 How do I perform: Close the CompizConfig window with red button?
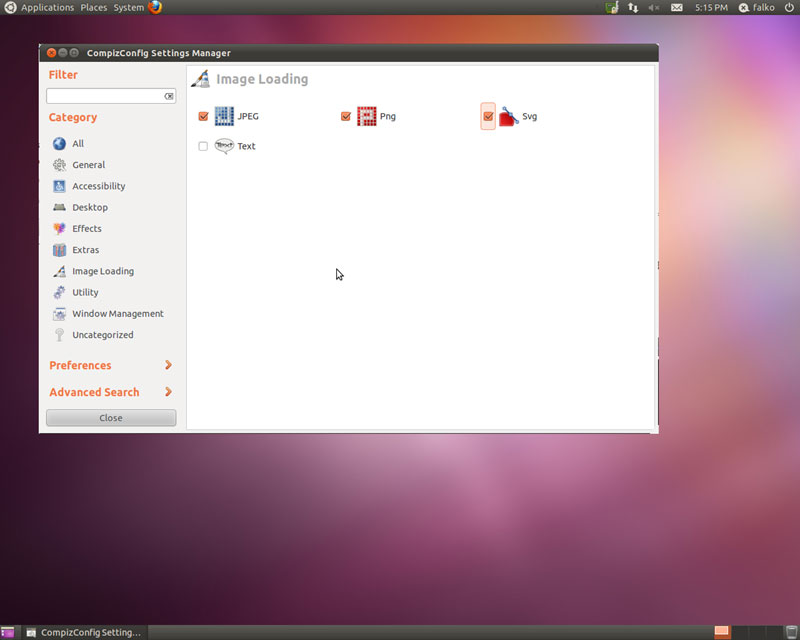(51, 53)
